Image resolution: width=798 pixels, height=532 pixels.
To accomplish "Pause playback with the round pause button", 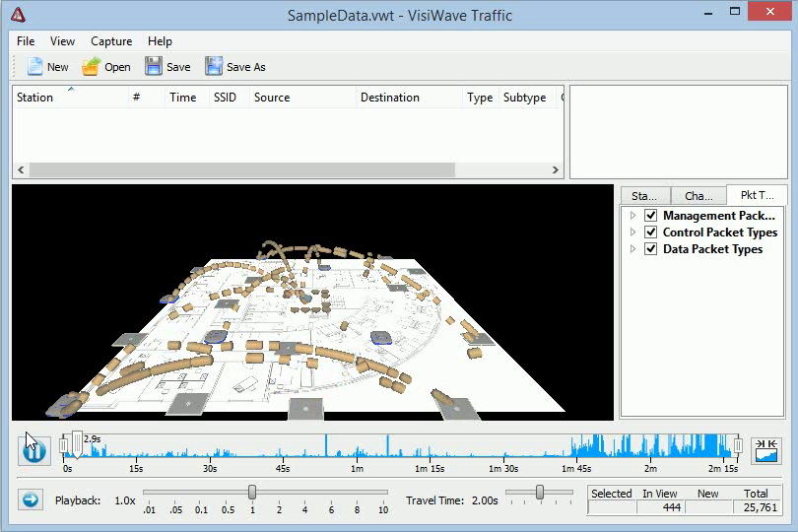I will click(x=34, y=450).
